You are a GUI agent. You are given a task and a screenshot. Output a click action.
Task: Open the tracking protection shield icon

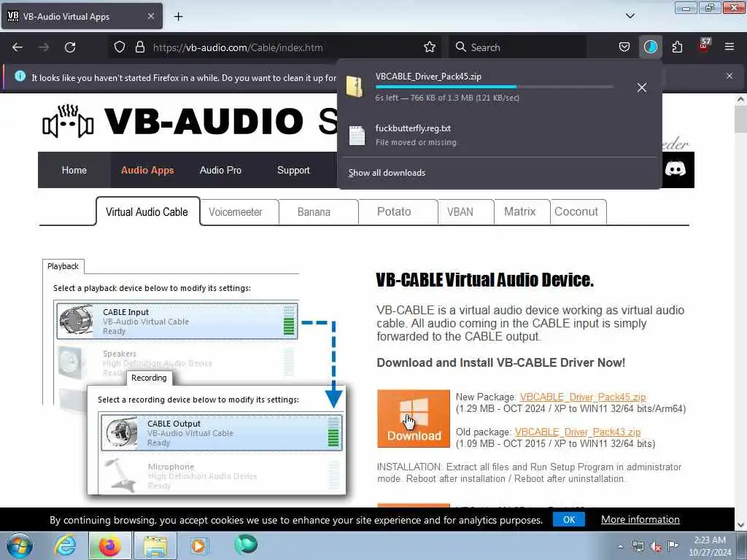pyautogui.click(x=120, y=47)
